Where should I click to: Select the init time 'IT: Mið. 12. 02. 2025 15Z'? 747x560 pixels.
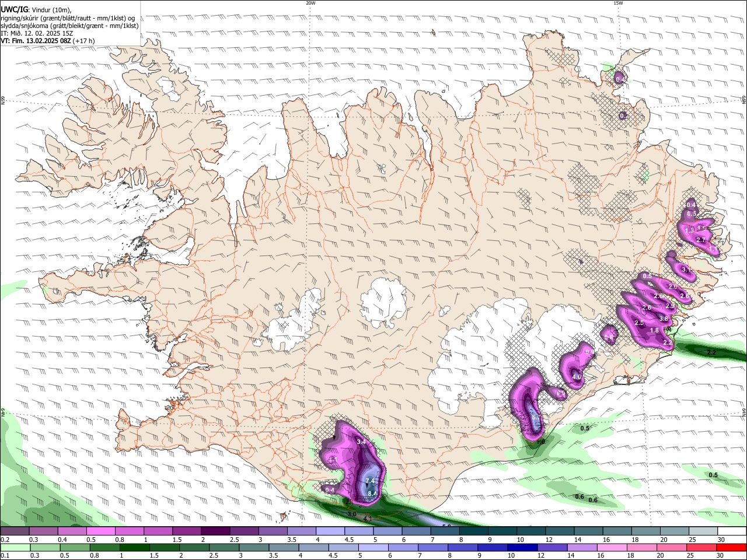pos(37,33)
